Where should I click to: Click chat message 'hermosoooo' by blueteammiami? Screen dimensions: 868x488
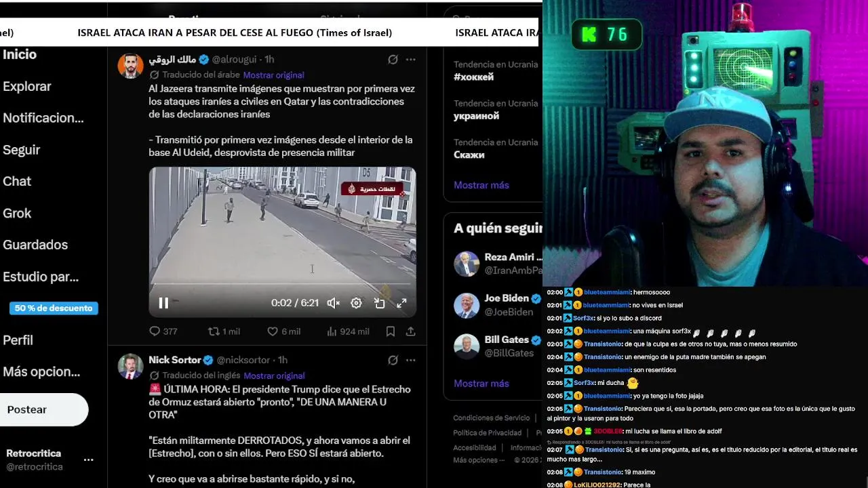pos(652,292)
